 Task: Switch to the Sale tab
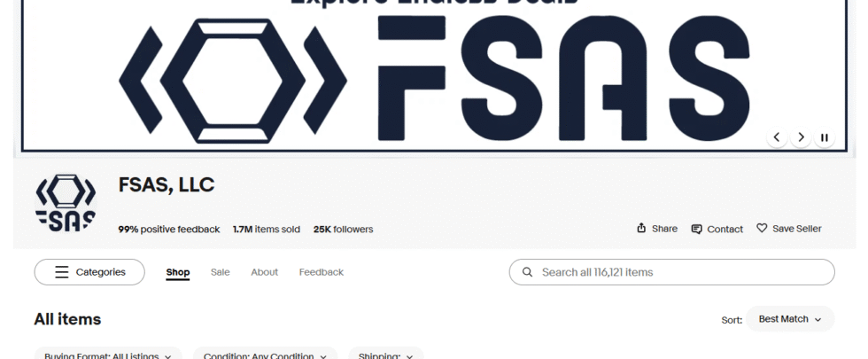221,272
